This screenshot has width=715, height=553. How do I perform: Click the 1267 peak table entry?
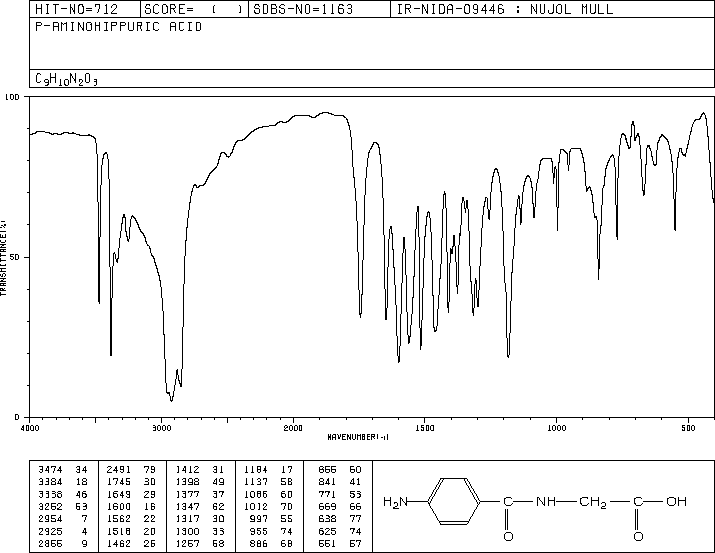[x=200, y=544]
